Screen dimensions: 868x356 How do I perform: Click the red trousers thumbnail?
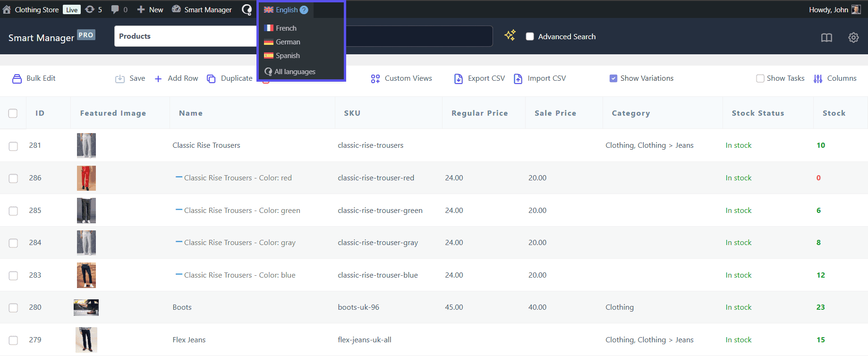pyautogui.click(x=86, y=178)
